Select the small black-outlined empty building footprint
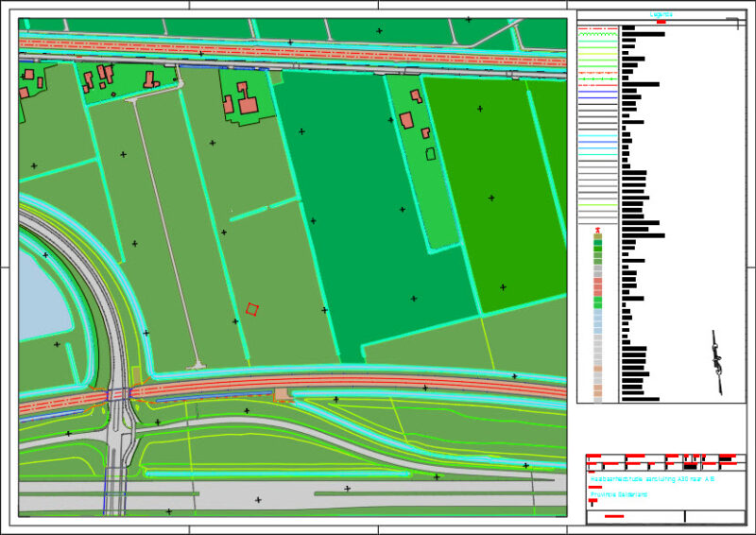Image resolution: width=756 pixels, height=535 pixels. click(x=431, y=153)
